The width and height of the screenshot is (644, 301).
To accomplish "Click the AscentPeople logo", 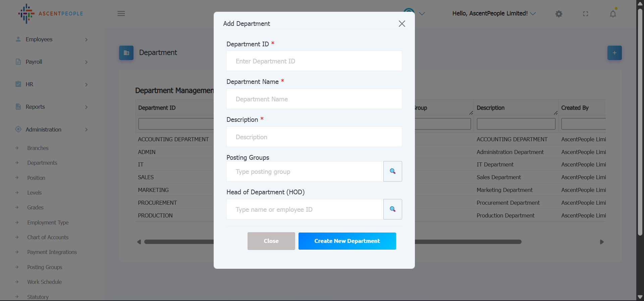I will [x=51, y=13].
